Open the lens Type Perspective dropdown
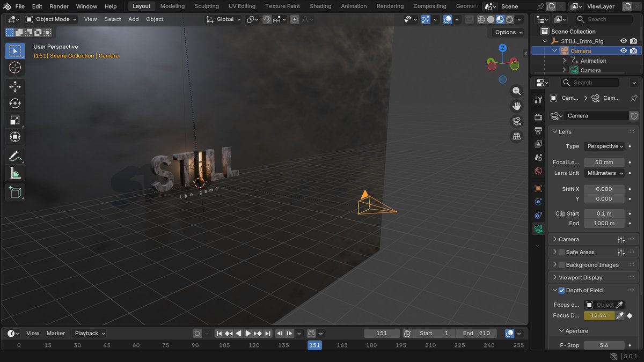 605,146
